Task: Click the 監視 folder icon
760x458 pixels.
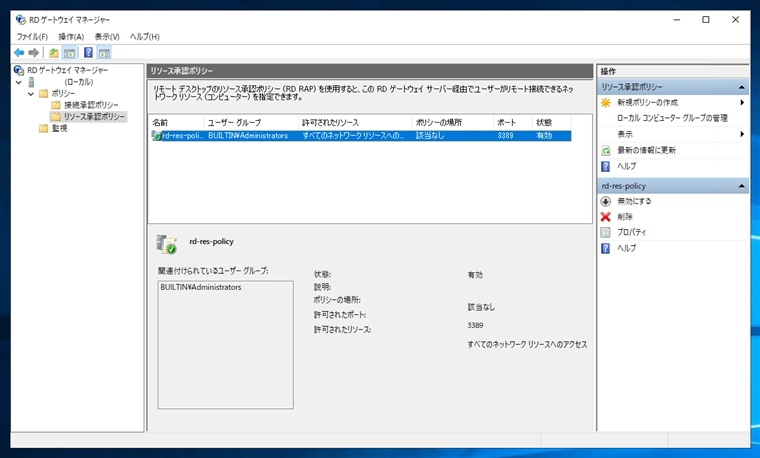Action: point(44,128)
